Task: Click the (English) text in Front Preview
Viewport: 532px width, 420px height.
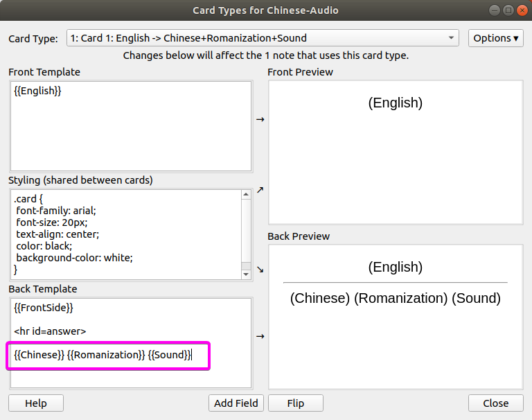Action: [396, 103]
